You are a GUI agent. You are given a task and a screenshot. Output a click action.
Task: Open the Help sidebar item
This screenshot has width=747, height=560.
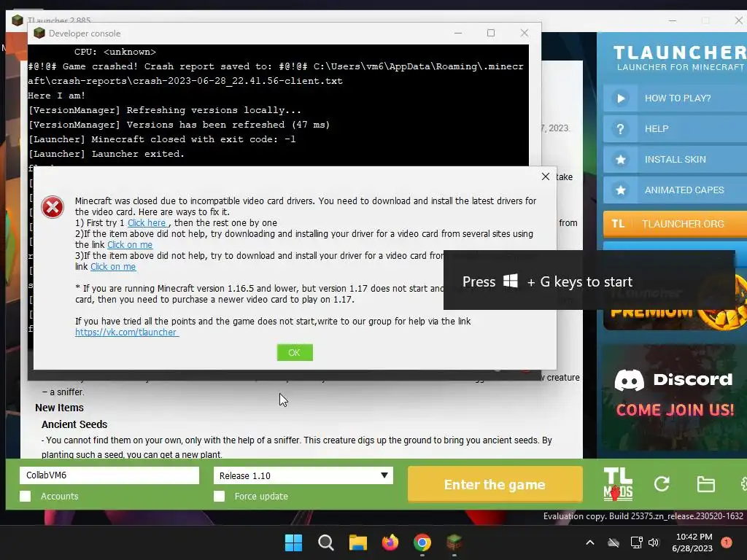point(675,128)
